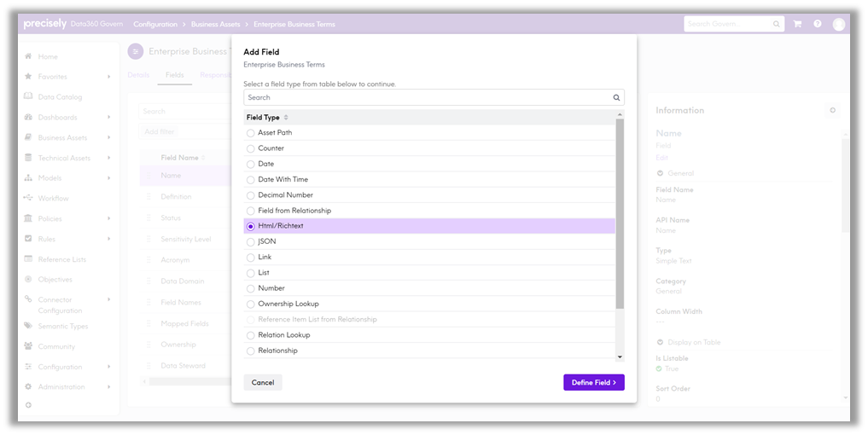Expand the Favorites submenu arrow
Viewport: 868px width, 435px height.
point(109,77)
